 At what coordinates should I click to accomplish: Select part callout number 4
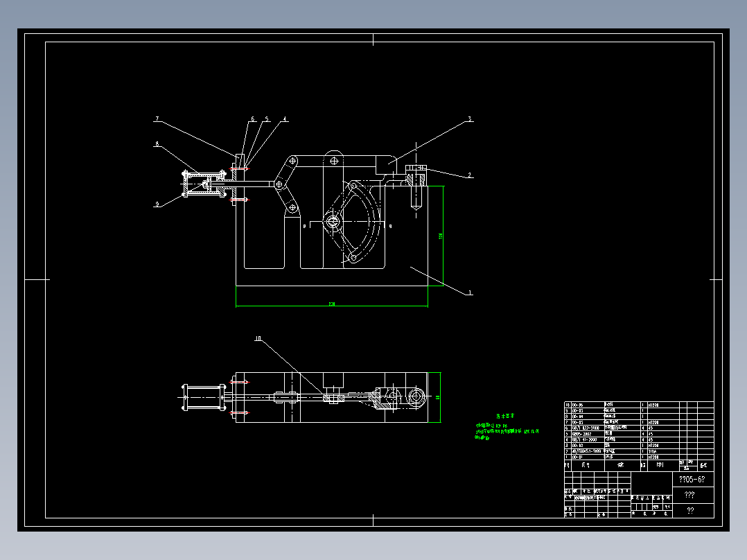click(x=284, y=119)
